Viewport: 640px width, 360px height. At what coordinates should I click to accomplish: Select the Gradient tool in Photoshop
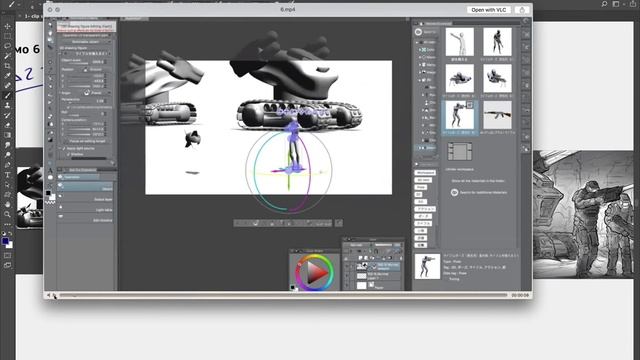7,135
